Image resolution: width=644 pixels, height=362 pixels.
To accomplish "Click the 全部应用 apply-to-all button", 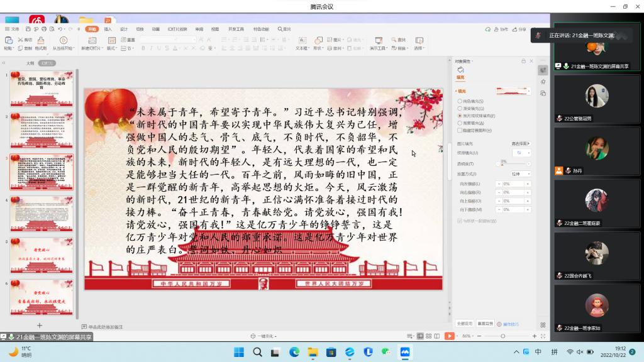I will point(464,324).
